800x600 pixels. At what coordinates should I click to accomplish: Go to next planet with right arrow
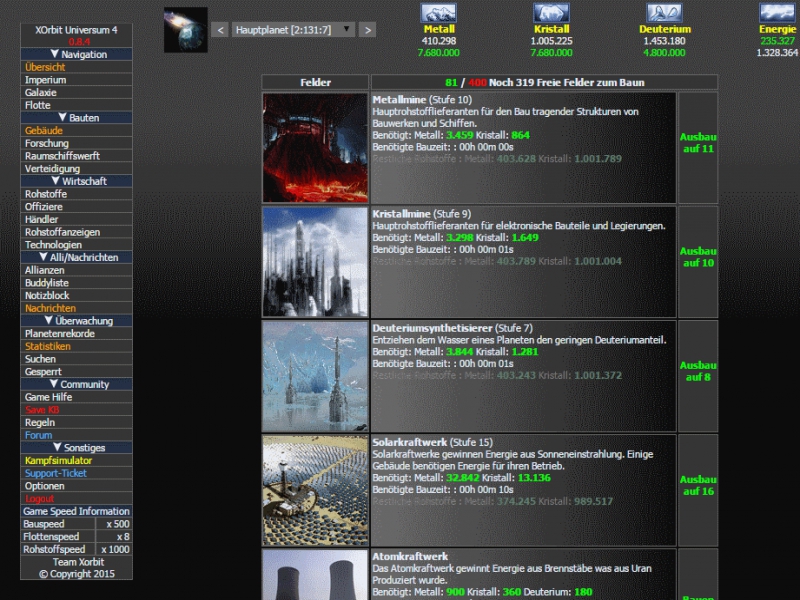point(367,30)
